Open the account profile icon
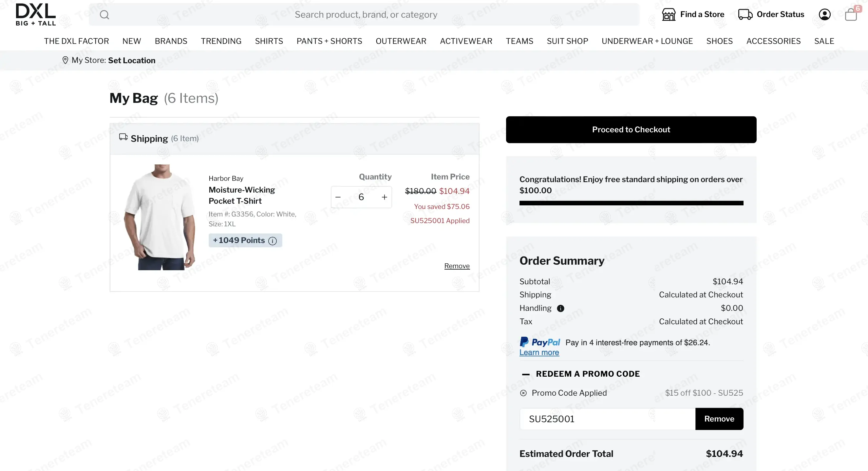The image size is (868, 471). click(x=824, y=14)
